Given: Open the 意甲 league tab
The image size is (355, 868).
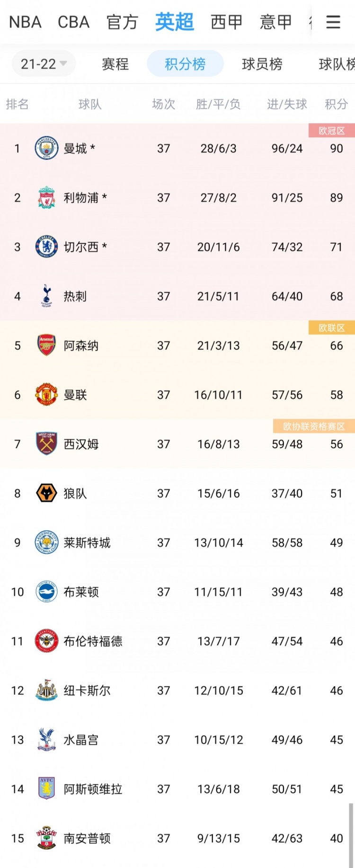Looking at the screenshot, I should coord(275,22).
